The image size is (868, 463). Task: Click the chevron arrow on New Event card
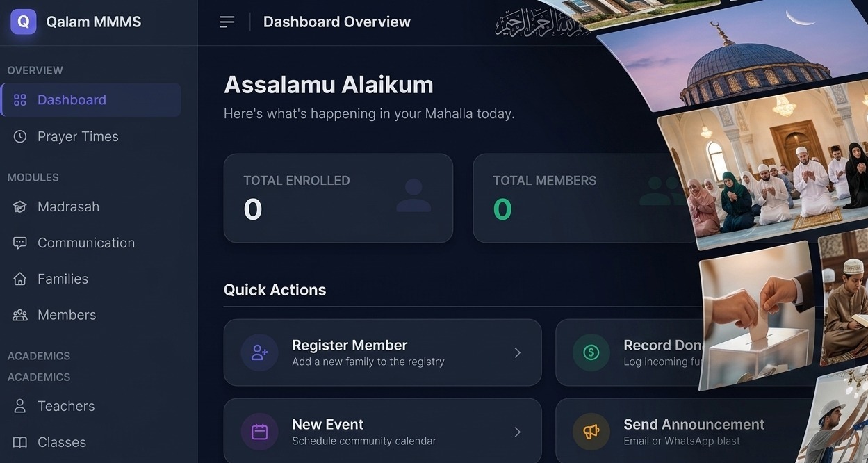click(517, 432)
